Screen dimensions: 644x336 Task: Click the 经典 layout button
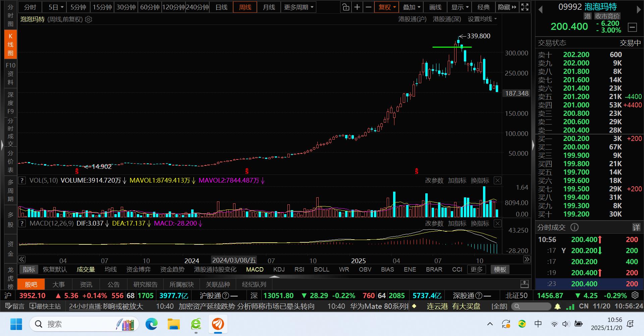(484, 7)
